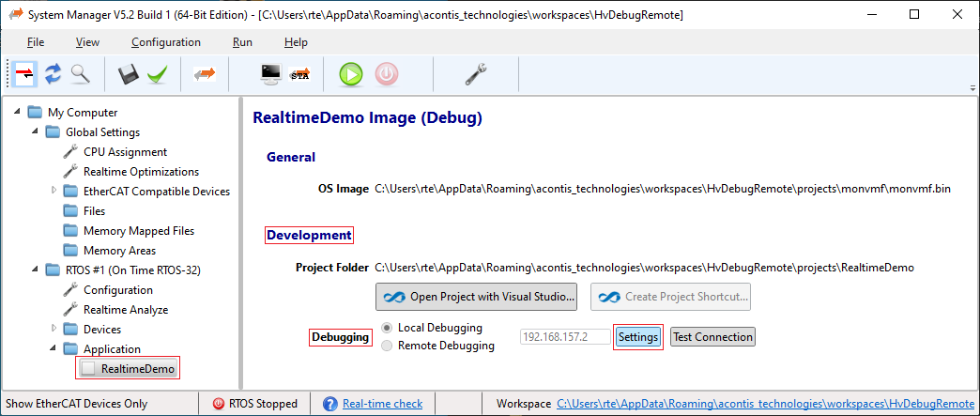The width and height of the screenshot is (980, 416).
Task: Click the red RTOS Stopped status icon
Action: (218, 404)
